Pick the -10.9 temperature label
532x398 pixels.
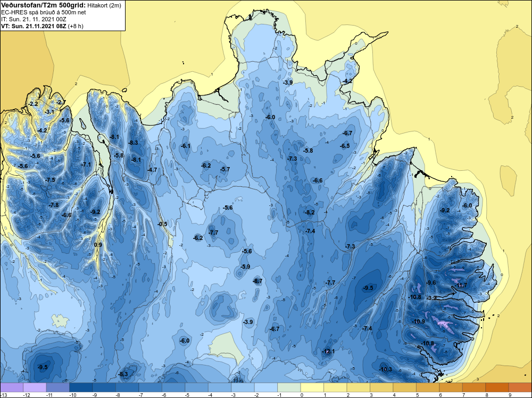pos(418,321)
